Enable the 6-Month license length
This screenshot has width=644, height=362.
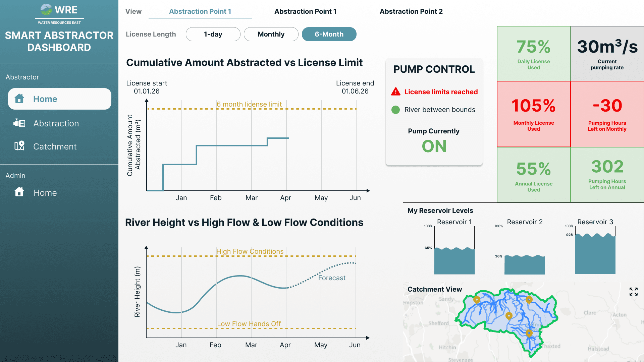click(329, 34)
